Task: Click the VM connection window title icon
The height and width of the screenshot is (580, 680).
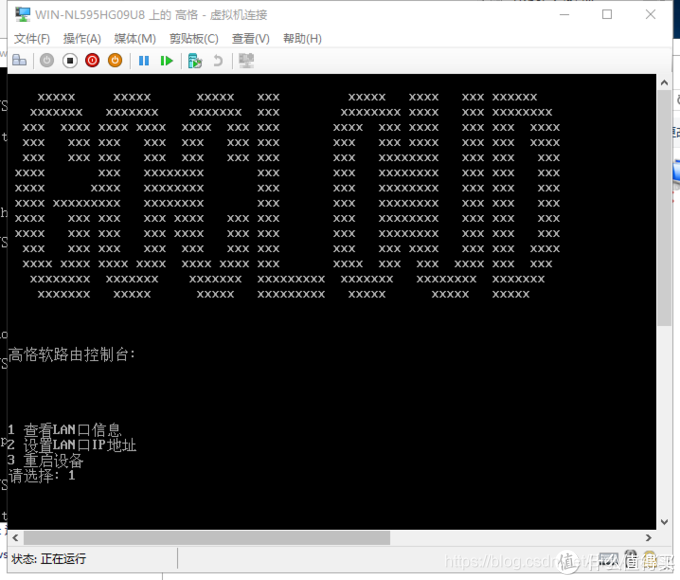Action: (22, 14)
